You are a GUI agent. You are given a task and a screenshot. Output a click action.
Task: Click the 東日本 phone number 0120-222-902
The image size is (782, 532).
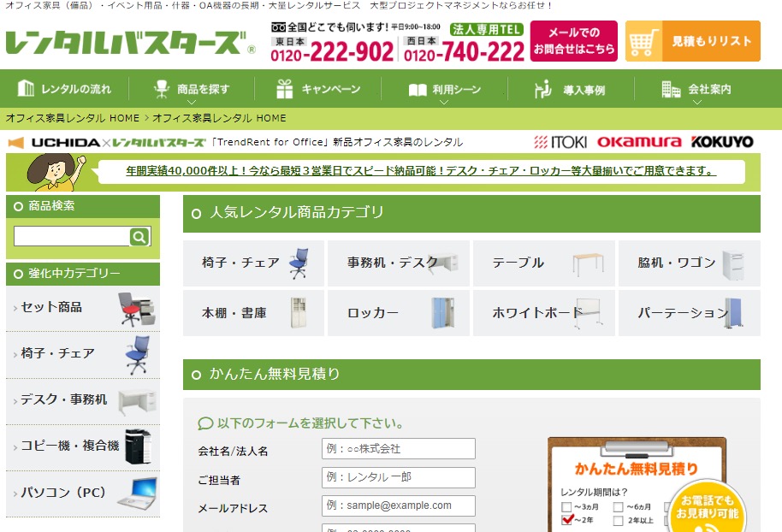(x=332, y=51)
